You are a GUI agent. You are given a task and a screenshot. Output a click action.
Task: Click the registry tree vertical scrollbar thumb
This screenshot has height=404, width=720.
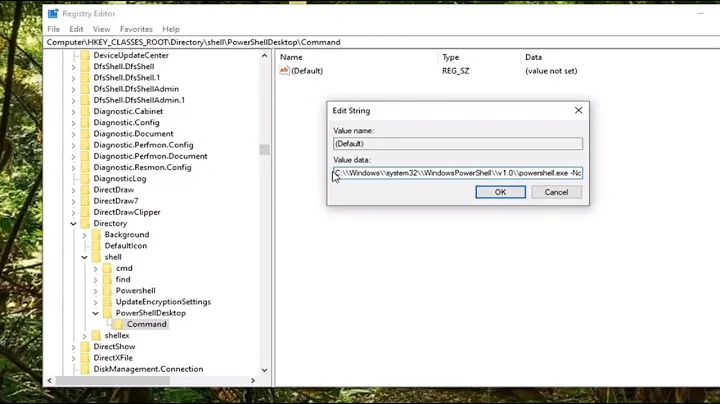tap(264, 150)
